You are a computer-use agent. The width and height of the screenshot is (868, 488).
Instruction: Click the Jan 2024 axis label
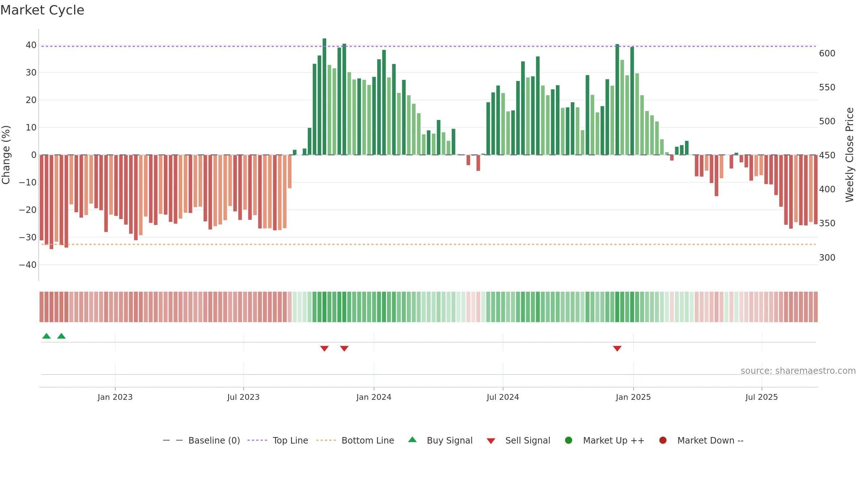coord(374,397)
